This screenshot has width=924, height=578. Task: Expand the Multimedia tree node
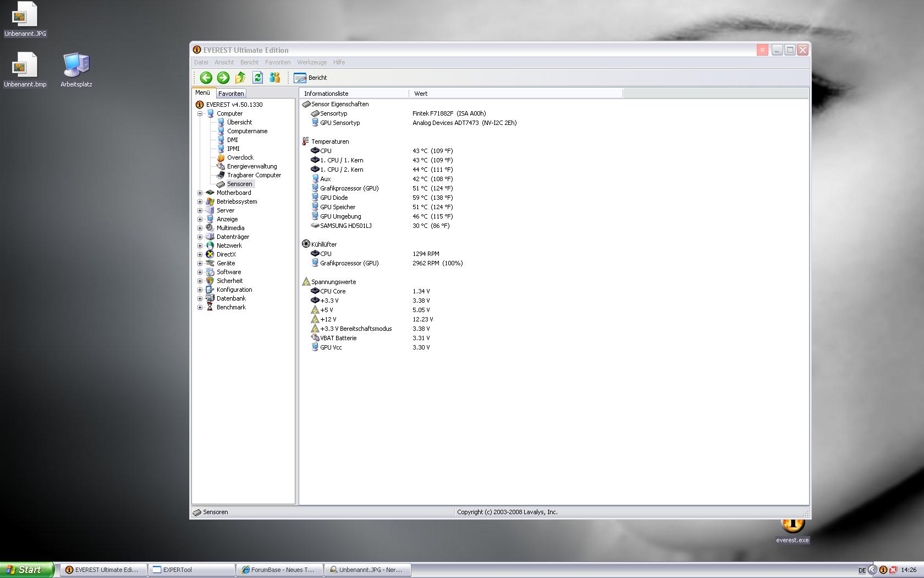point(200,228)
